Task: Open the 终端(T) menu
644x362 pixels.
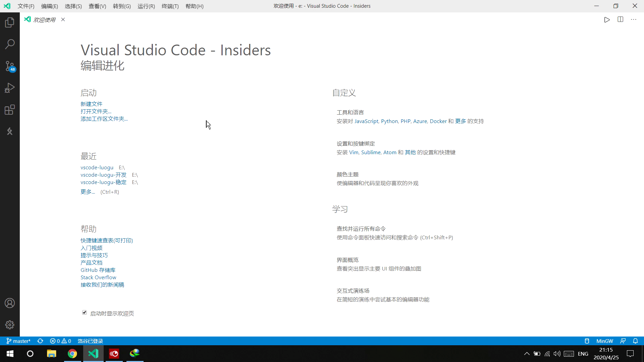Action: pos(170,6)
